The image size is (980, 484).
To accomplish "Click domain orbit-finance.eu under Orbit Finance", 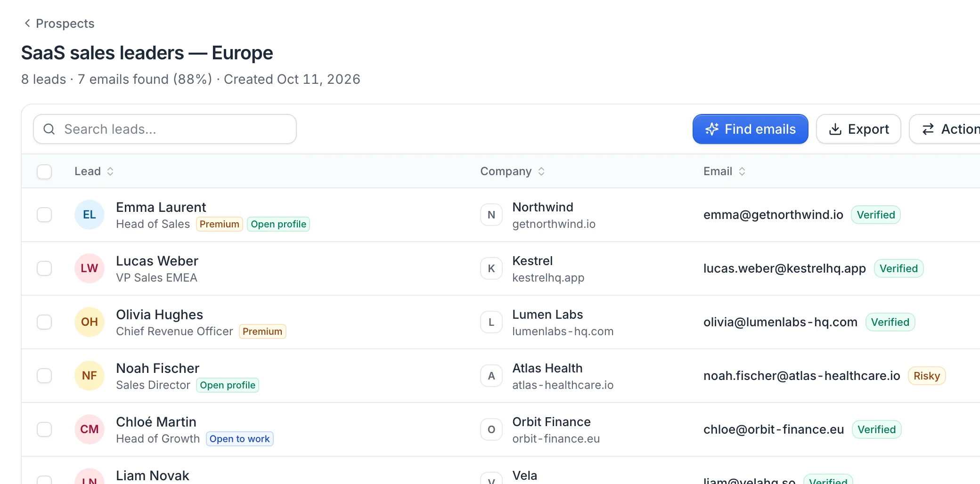I will pyautogui.click(x=556, y=439).
